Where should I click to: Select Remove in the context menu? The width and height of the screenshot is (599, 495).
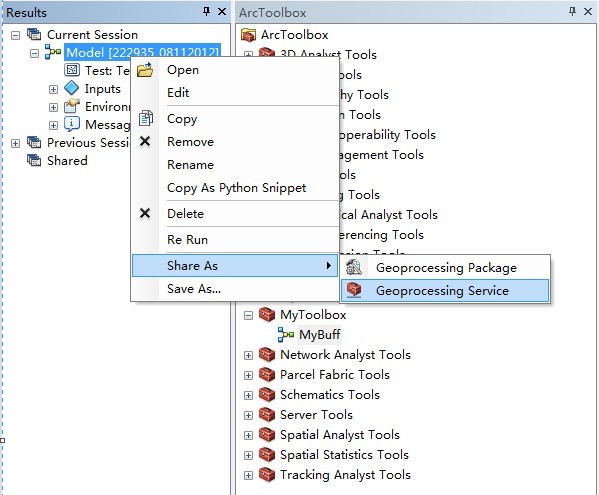point(235,142)
